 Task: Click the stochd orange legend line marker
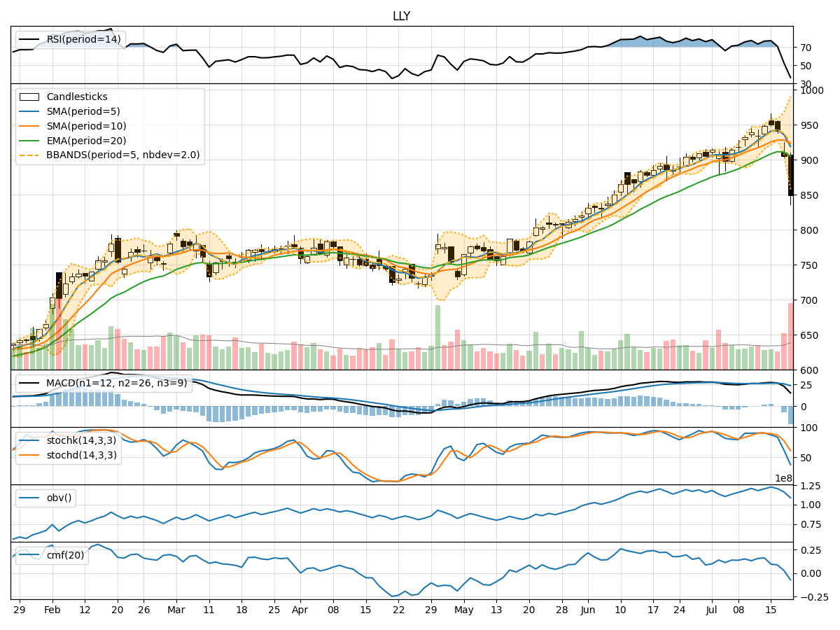pos(29,455)
